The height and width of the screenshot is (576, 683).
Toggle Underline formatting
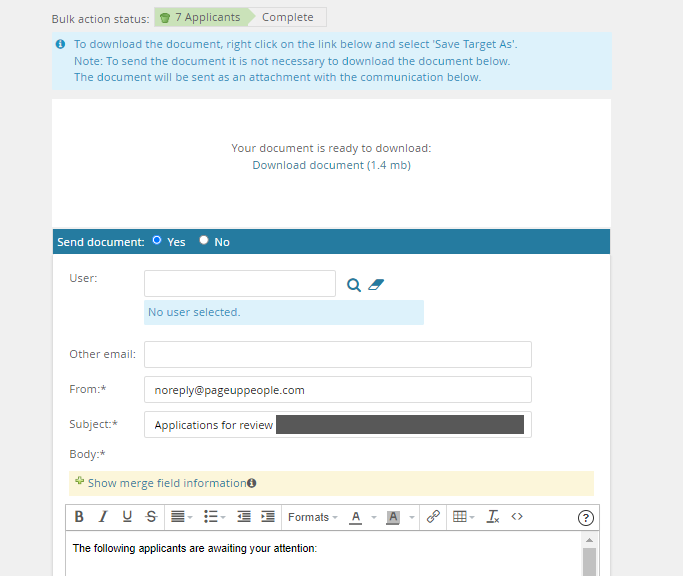127,517
